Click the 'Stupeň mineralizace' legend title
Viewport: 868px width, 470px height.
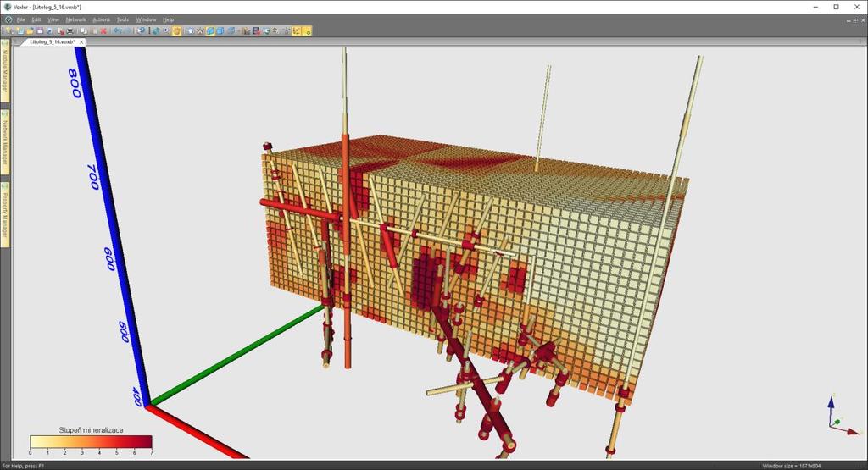click(91, 429)
